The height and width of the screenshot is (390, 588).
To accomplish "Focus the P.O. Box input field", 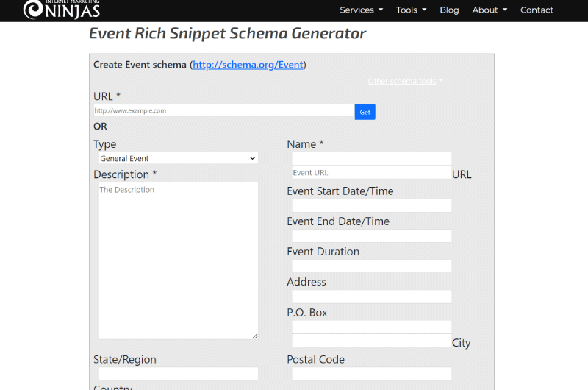I will 372,327.
